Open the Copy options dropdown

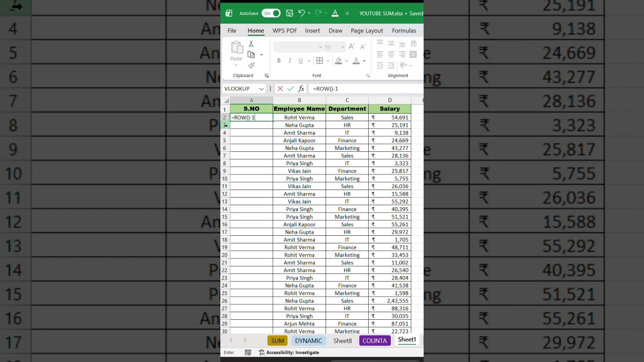click(261, 55)
